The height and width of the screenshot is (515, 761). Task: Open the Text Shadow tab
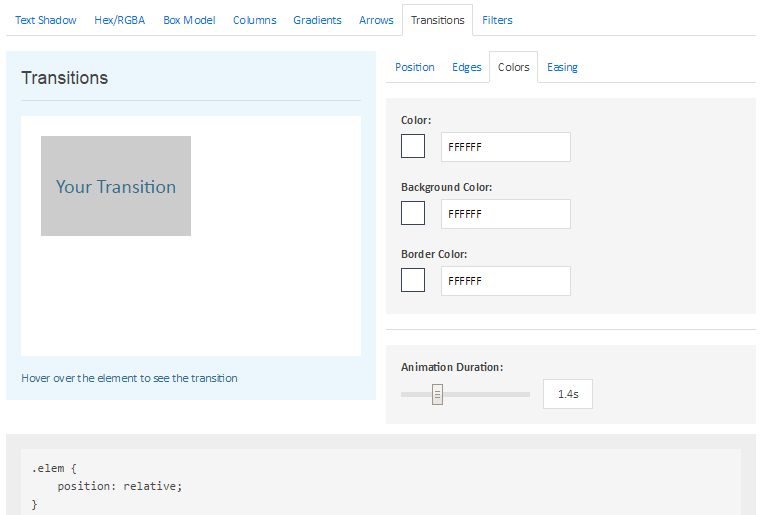point(46,20)
